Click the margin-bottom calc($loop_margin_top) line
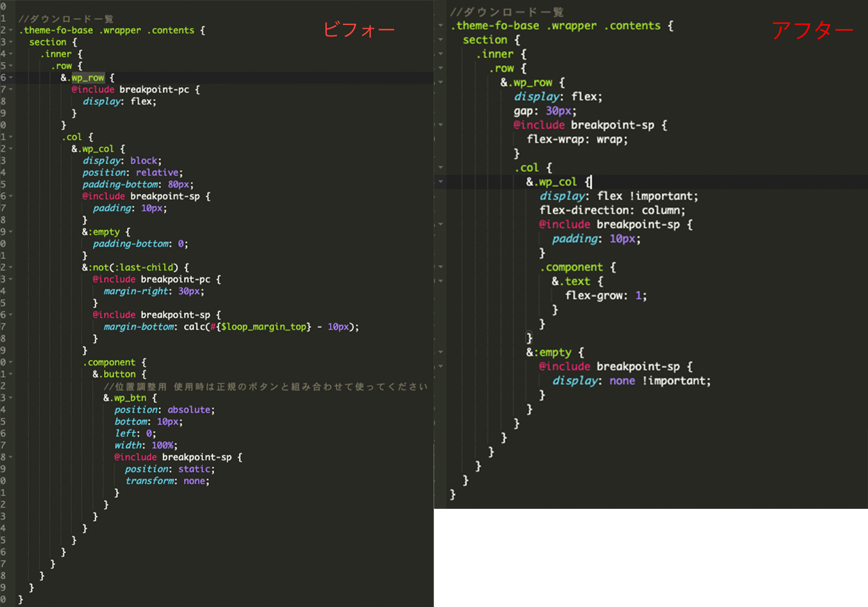The width and height of the screenshot is (868, 607). [x=231, y=327]
